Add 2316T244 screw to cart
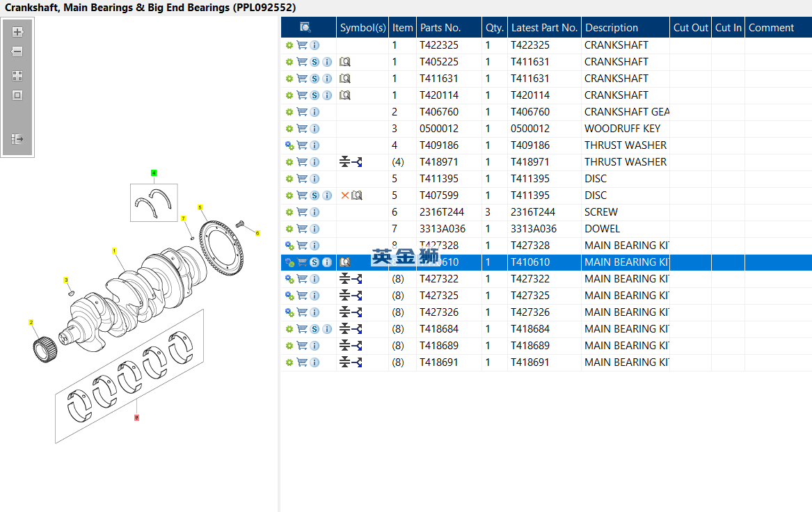Image resolution: width=812 pixels, height=512 pixels. [x=302, y=212]
